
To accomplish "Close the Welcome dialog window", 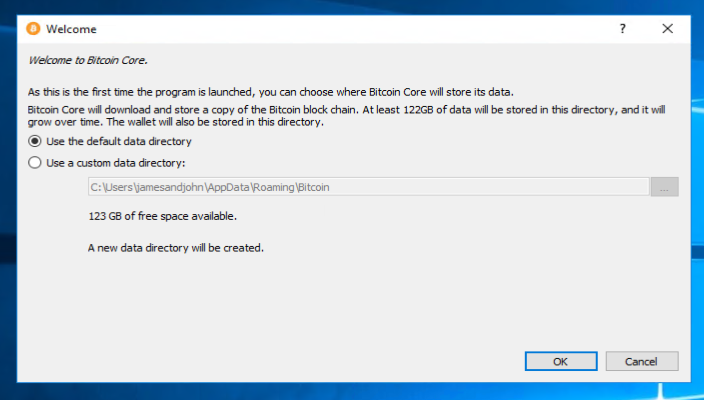I will tap(667, 29).
